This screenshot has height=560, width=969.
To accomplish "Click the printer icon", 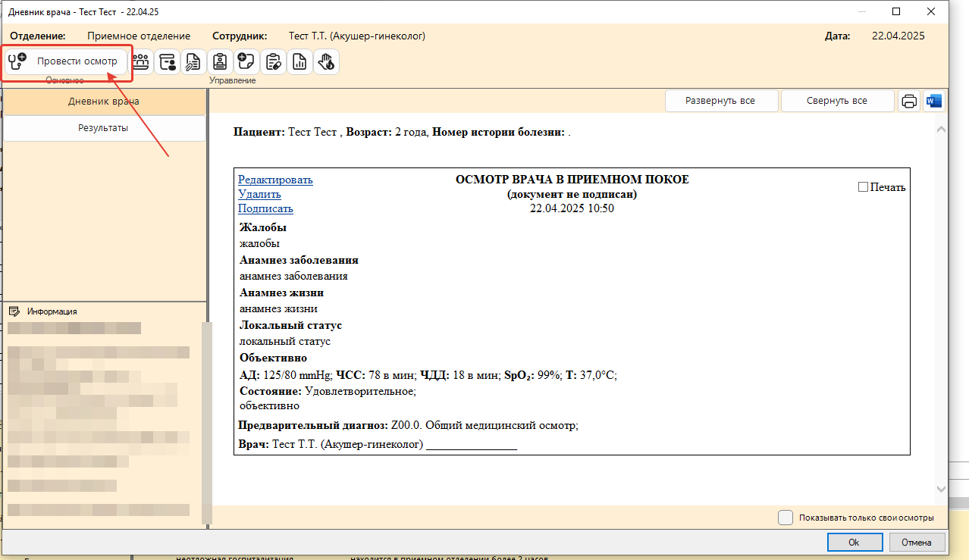I will (x=909, y=101).
